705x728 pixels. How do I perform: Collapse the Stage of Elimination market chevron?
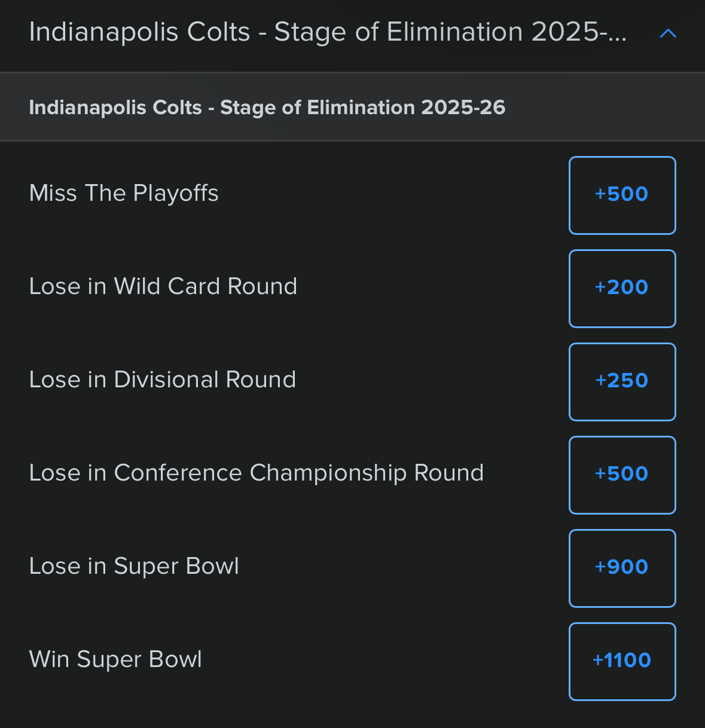click(667, 33)
